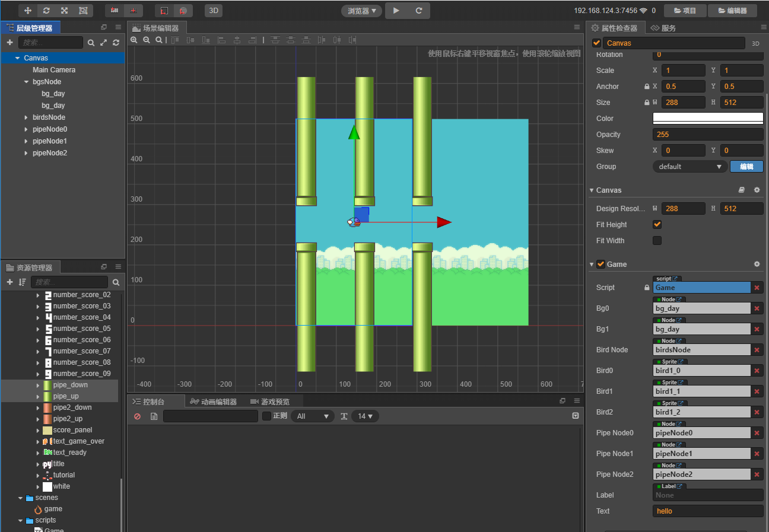Toggle the Fit Height checkbox
The image size is (769, 532).
657,224
